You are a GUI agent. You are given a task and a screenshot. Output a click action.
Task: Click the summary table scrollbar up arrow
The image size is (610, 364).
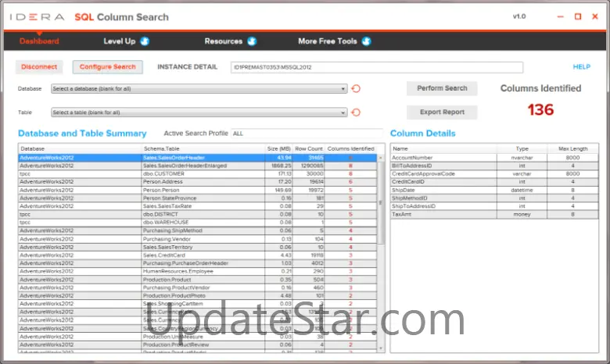pos(381,158)
